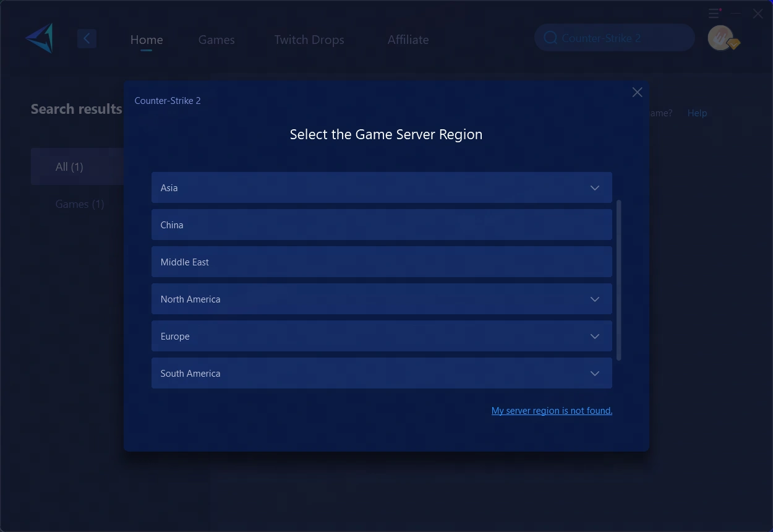
Task: Click the Help link
Action: coord(697,113)
